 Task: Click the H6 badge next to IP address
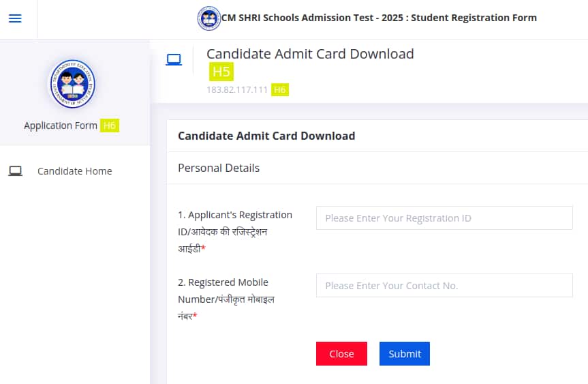[x=279, y=90]
